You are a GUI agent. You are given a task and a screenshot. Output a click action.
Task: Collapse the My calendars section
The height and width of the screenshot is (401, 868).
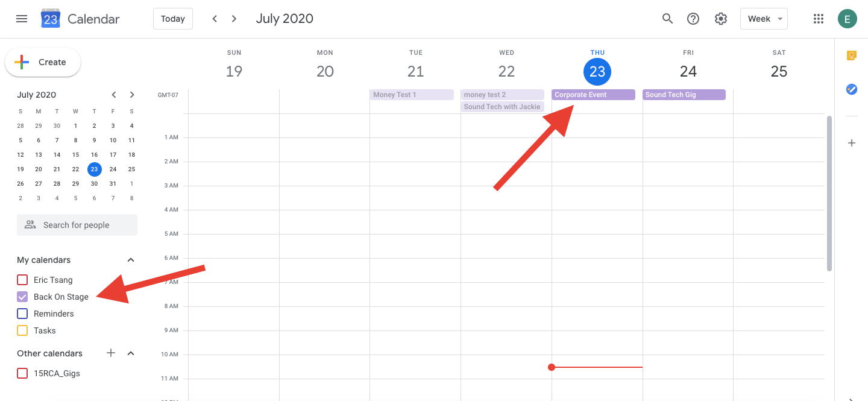click(x=131, y=260)
